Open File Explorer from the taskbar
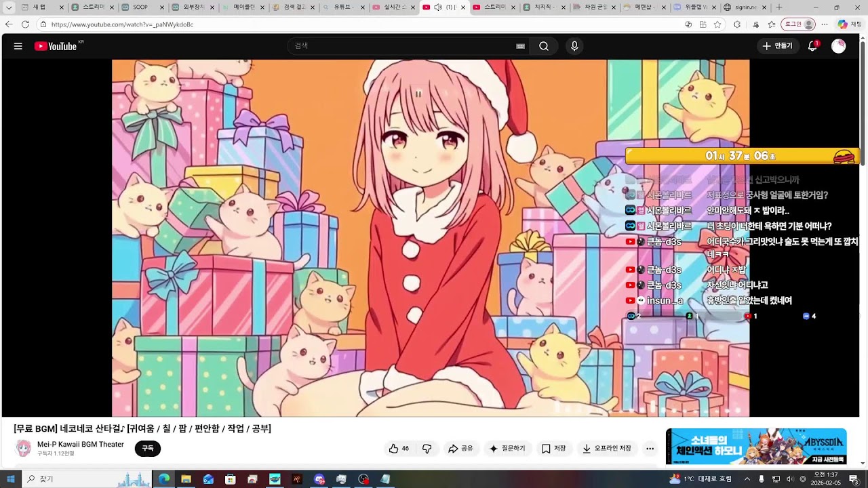The height and width of the screenshot is (488, 868). pos(186,479)
